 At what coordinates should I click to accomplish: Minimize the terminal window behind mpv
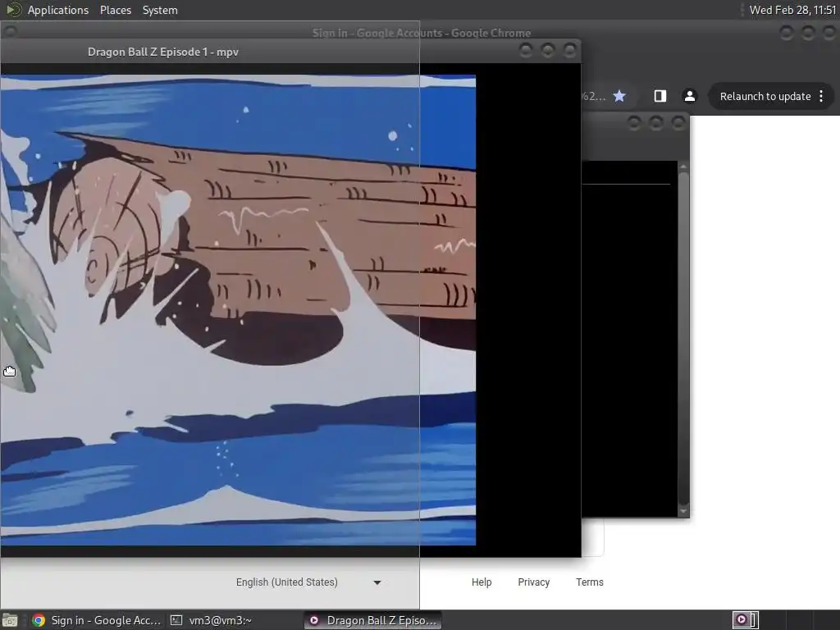click(634, 123)
